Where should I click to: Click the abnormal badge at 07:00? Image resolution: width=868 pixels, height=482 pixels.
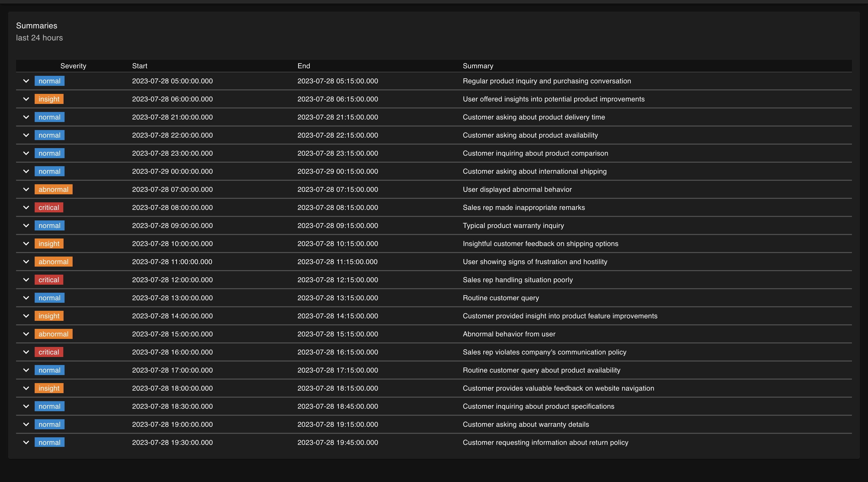[x=53, y=190]
